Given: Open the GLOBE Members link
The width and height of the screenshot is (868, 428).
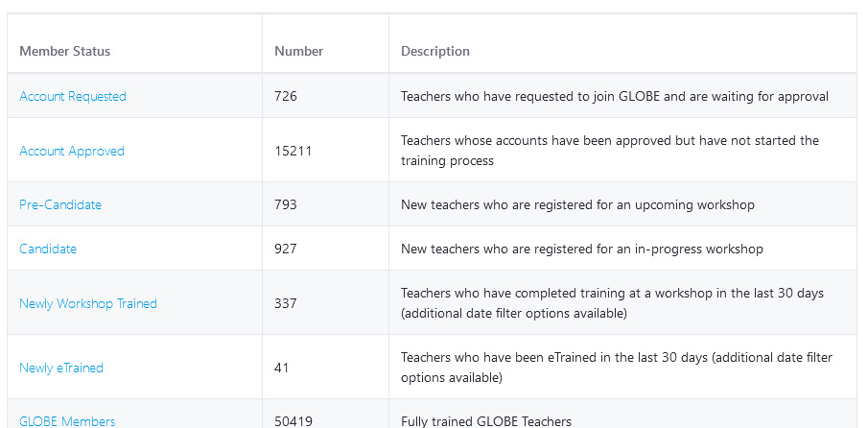Looking at the screenshot, I should point(67,421).
